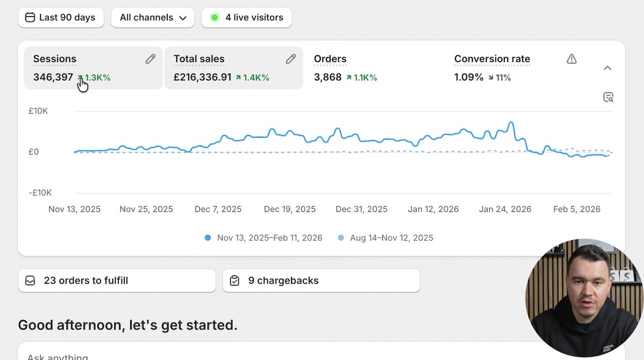Viewport: 644px width, 360px height.
Task: Open the report view icon above chart
Action: click(608, 97)
